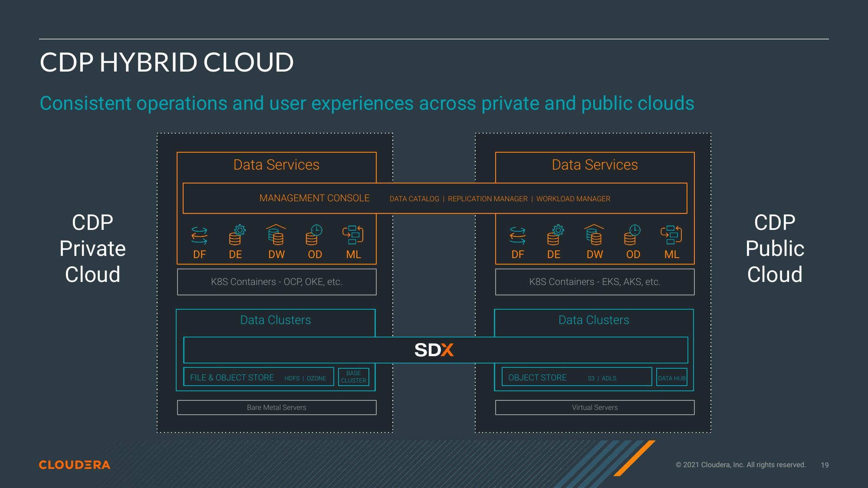Click the DW icon in Private Cloud
Screen dimensions: 868x488
point(276,235)
